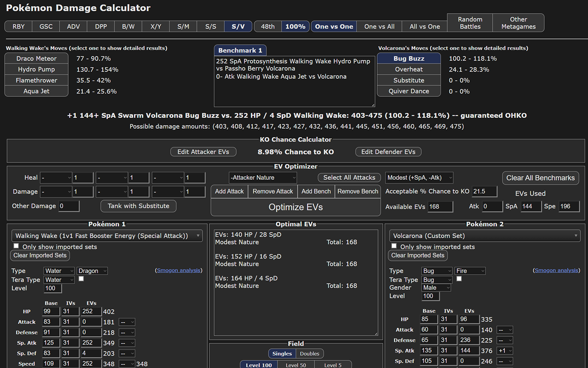Select Walking Wake's Draco Meteor move

click(x=37, y=58)
